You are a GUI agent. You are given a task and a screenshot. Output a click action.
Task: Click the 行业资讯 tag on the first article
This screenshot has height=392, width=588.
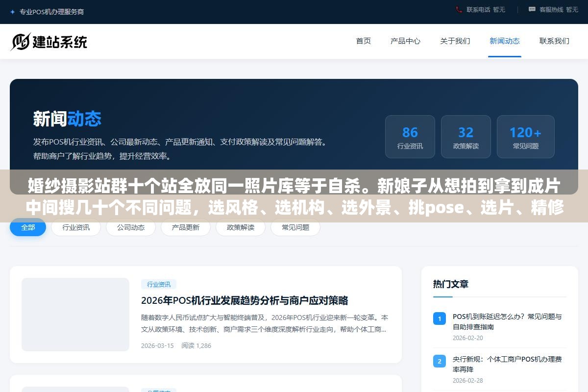pyautogui.click(x=159, y=284)
